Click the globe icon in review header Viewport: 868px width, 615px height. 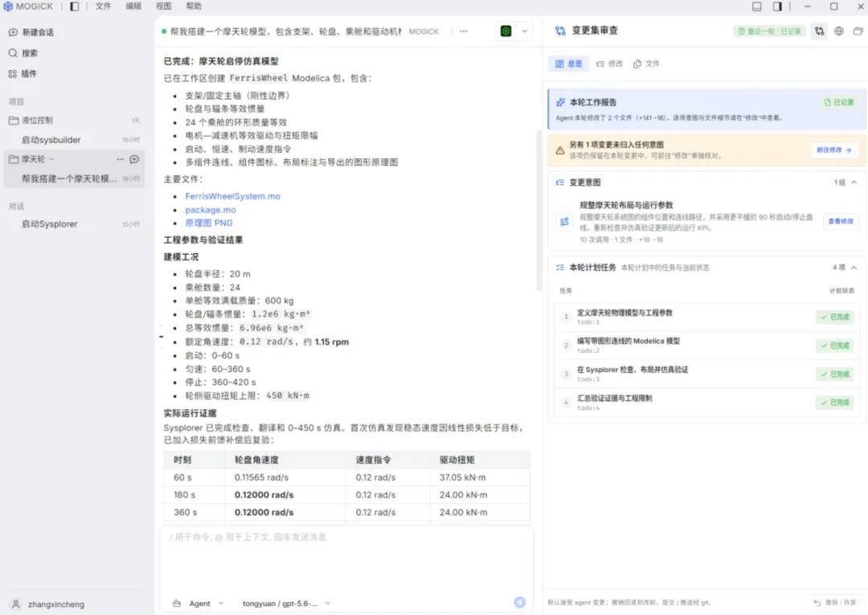click(x=838, y=31)
